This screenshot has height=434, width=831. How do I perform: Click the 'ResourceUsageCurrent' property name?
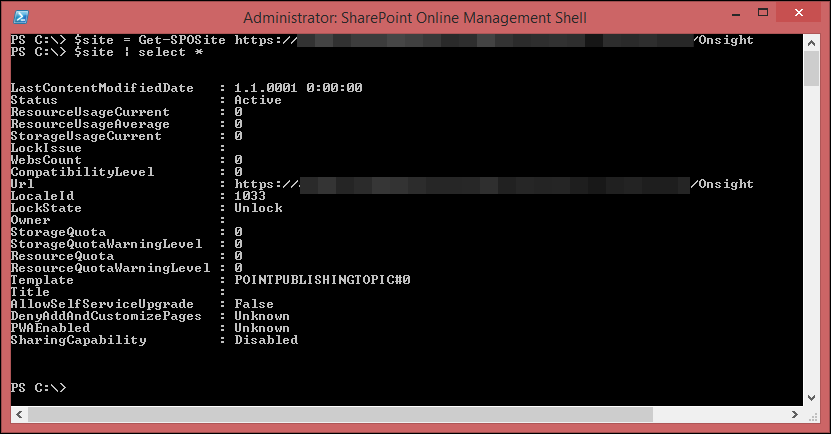[x=90, y=112]
